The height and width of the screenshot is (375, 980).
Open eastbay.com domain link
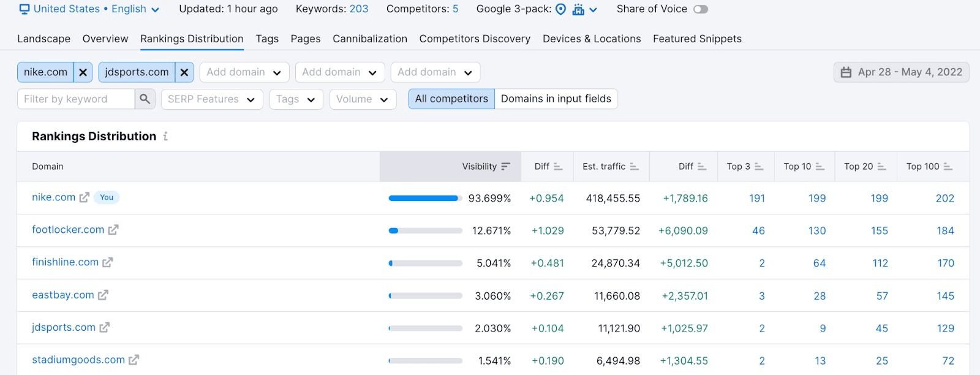[63, 295]
